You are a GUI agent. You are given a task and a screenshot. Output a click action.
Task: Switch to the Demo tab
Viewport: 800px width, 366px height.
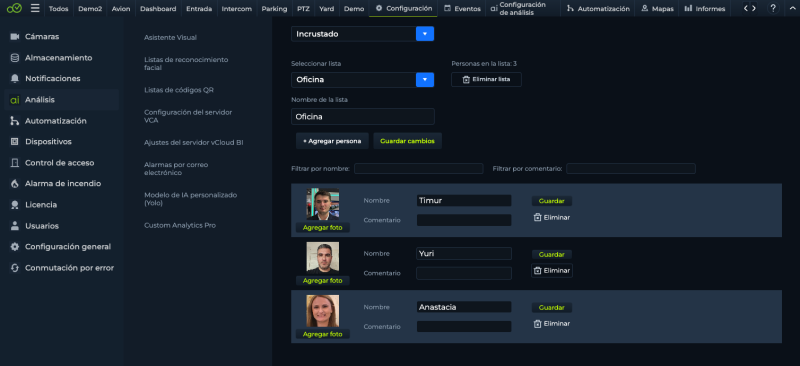pos(354,9)
